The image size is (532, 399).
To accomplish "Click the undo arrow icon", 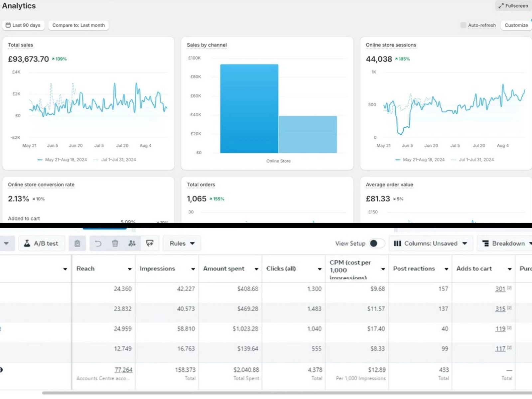I will click(98, 243).
